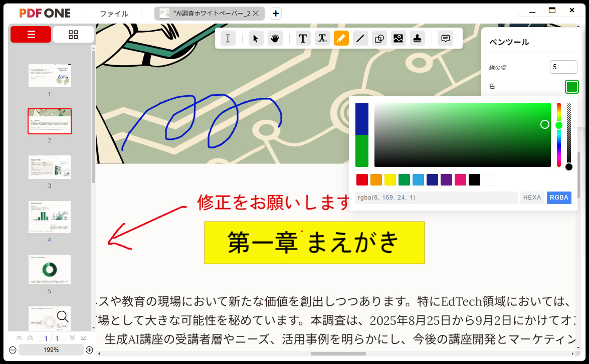Select the Stamp tool

(418, 38)
